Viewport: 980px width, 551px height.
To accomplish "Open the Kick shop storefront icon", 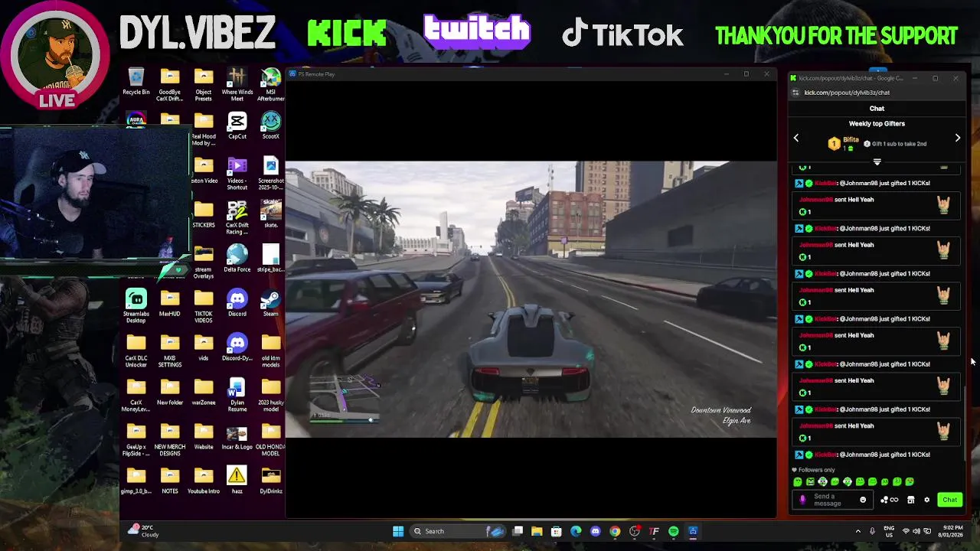I will coord(911,500).
